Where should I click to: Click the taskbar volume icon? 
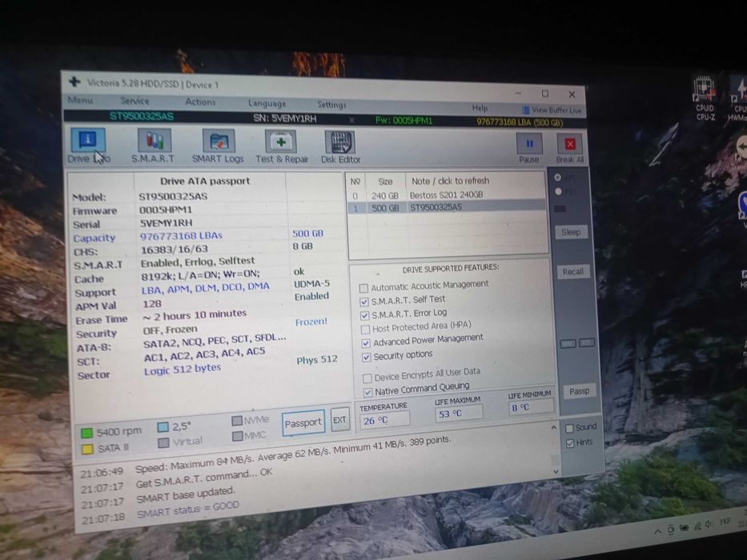click(x=709, y=524)
